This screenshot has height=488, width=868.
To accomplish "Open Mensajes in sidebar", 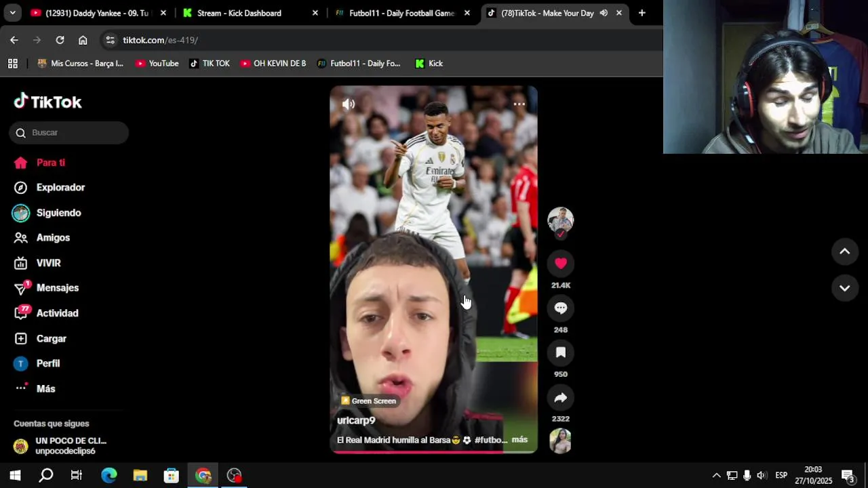I will [46, 288].
